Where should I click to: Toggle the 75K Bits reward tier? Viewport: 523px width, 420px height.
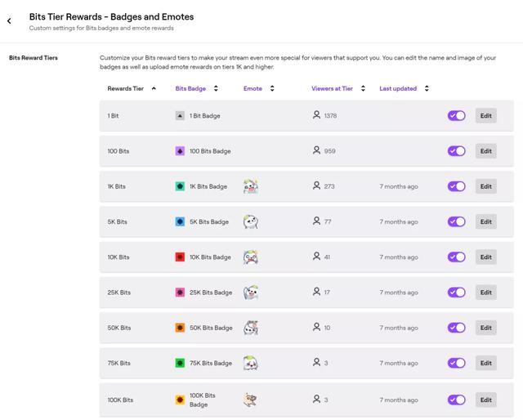(x=456, y=363)
